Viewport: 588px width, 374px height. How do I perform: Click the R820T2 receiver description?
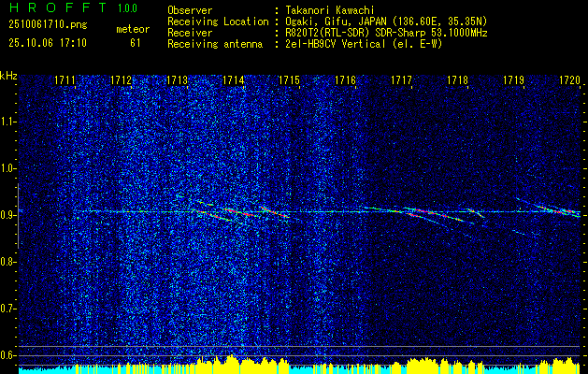click(386, 33)
